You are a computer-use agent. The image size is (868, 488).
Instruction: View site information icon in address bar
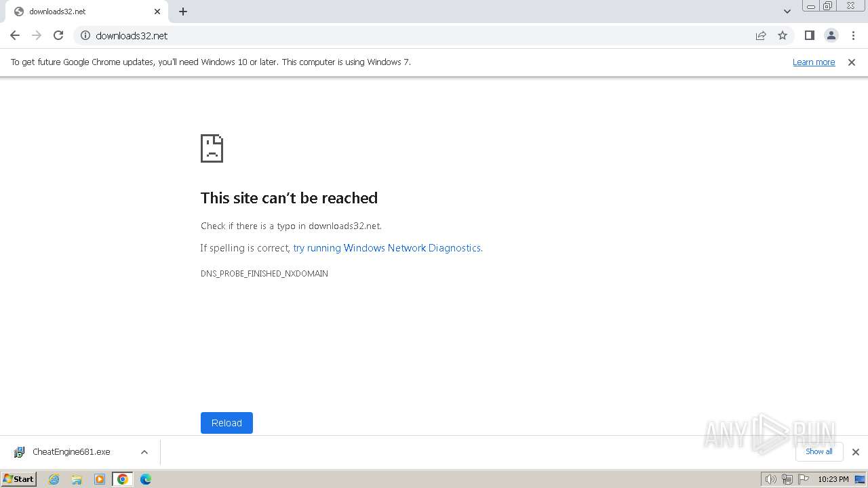85,35
